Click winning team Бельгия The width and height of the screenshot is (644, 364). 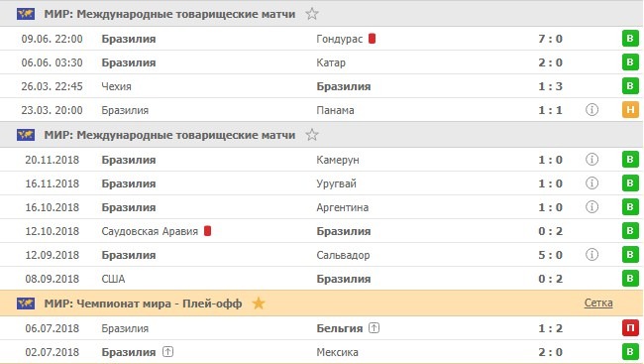click(x=340, y=328)
